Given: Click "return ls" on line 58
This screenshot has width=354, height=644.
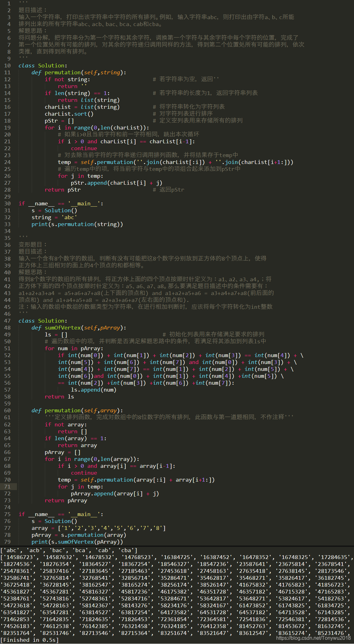Looking at the screenshot, I should click(59, 397).
